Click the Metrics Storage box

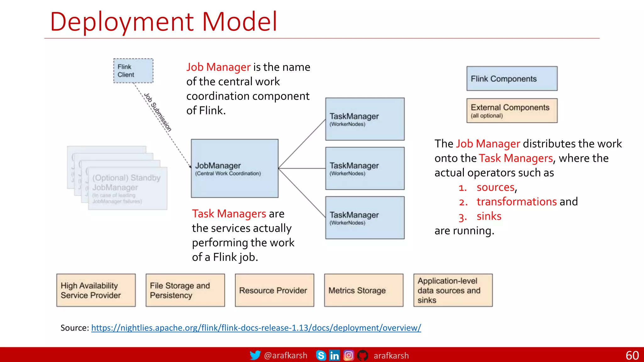click(x=364, y=290)
